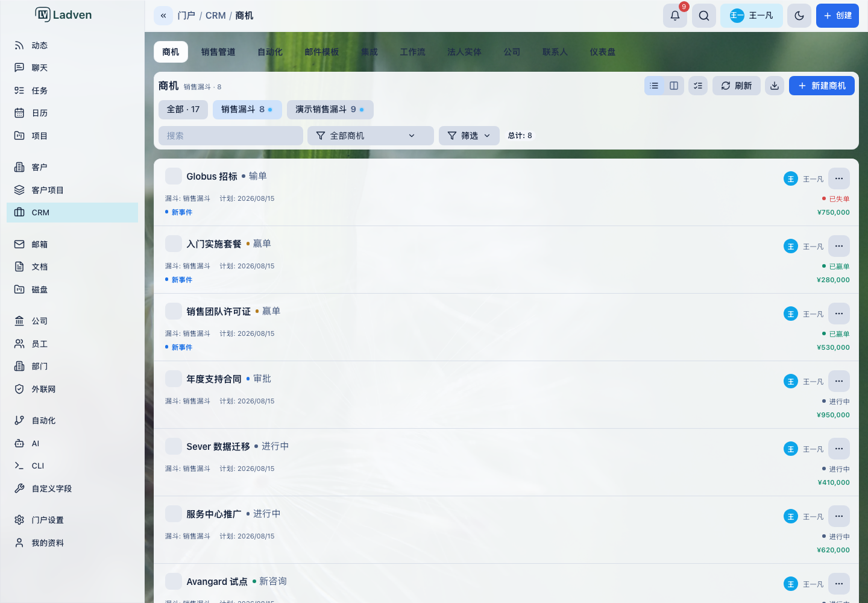Toggle dark mode moon icon

pos(799,16)
